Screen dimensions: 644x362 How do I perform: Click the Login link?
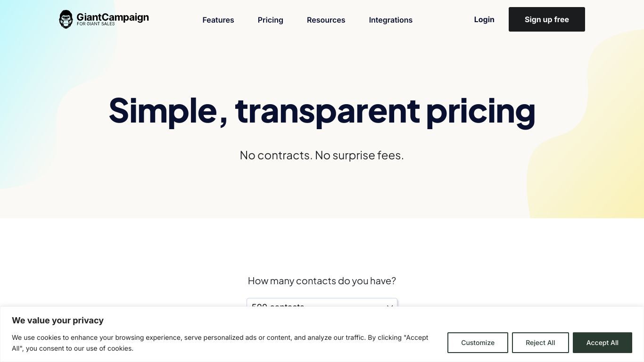(484, 19)
